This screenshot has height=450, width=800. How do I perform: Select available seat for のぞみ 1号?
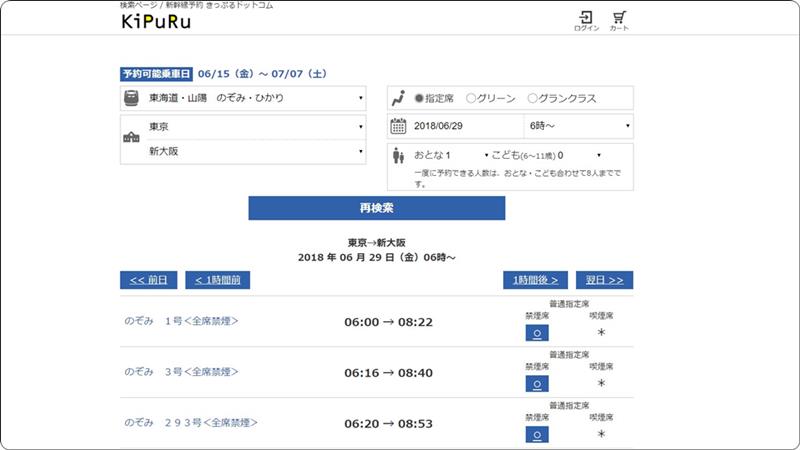coord(537,333)
